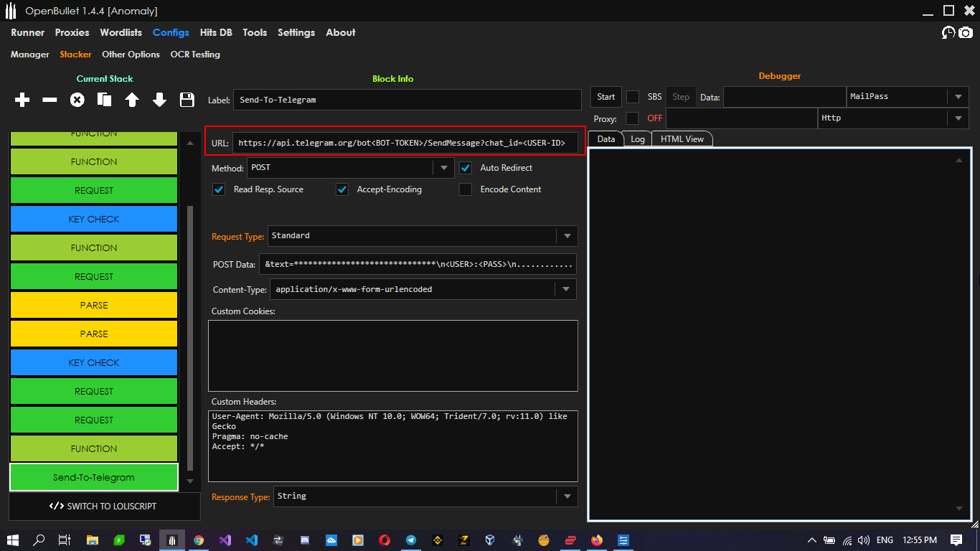980x551 pixels.
Task: Open the Windows Start menu
Action: point(13,540)
